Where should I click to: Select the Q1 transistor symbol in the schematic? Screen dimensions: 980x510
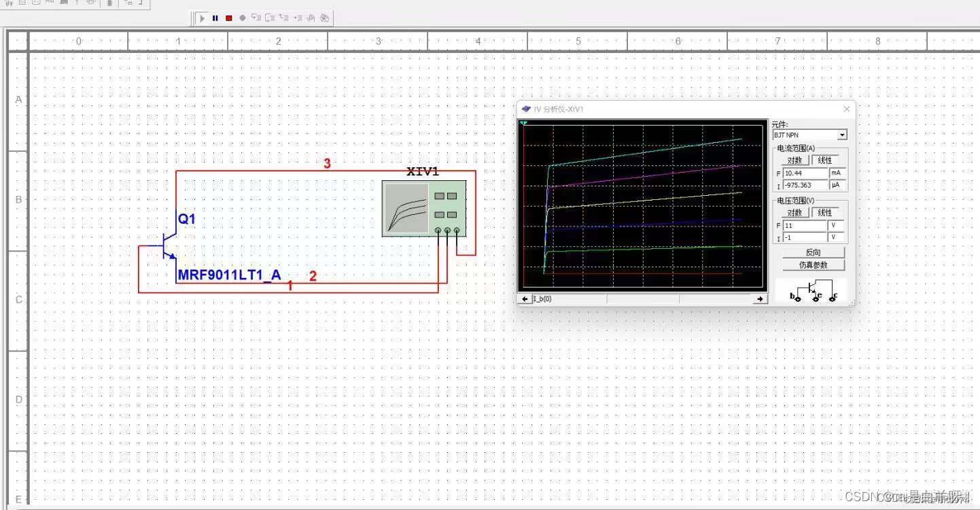[x=169, y=245]
